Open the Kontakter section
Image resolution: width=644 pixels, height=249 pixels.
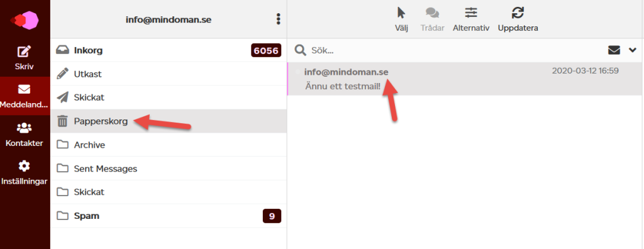(x=25, y=135)
